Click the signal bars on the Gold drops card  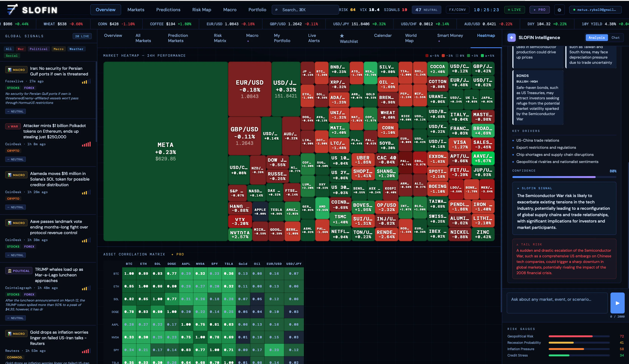point(86,351)
